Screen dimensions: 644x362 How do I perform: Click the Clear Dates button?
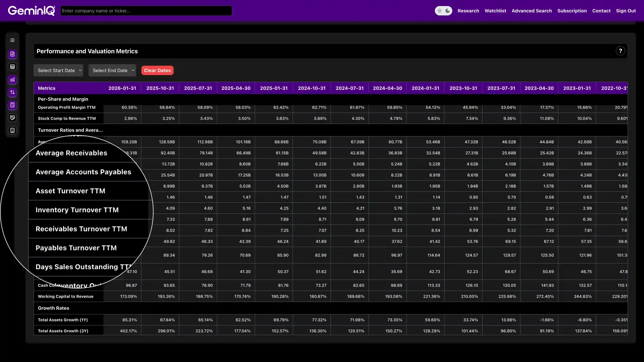(x=157, y=70)
